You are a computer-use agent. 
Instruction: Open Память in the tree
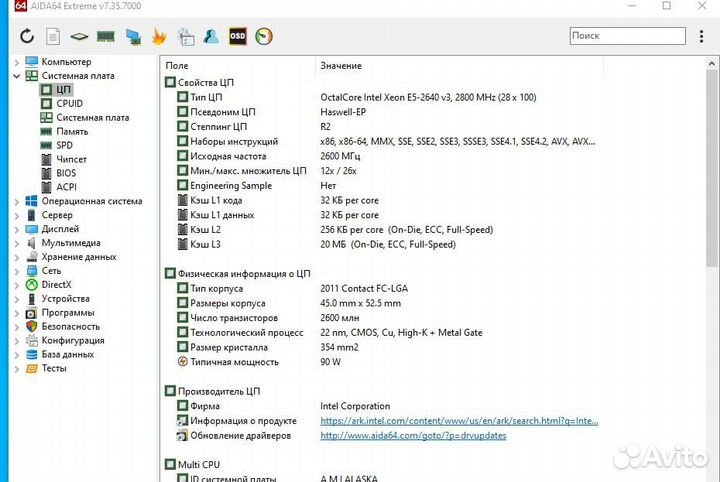tap(72, 131)
